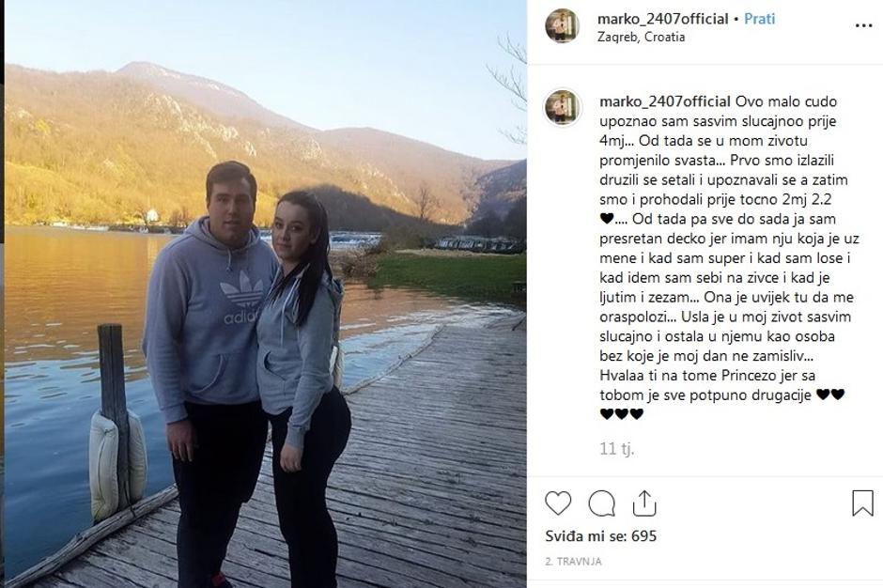Click the 11 tj. comment timestamp
Screen dimensions: 883x588
point(616,449)
